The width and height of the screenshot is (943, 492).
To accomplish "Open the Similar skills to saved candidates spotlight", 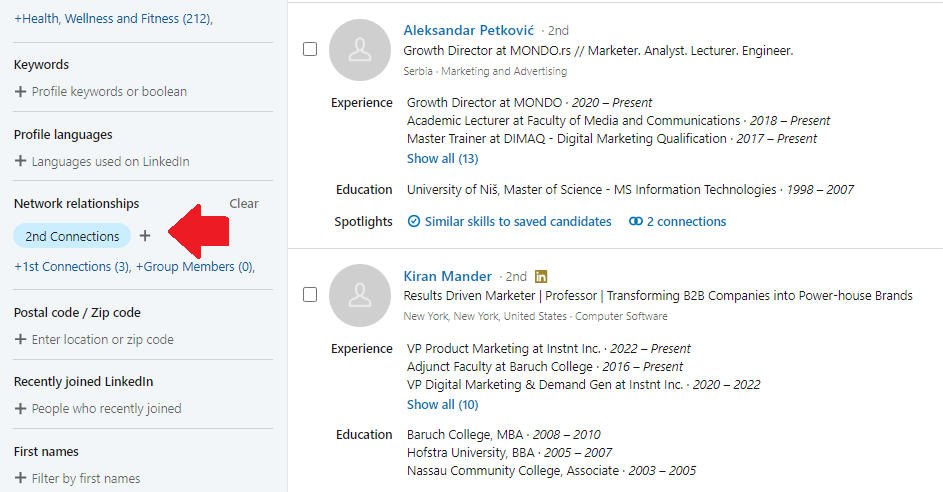I will click(509, 221).
